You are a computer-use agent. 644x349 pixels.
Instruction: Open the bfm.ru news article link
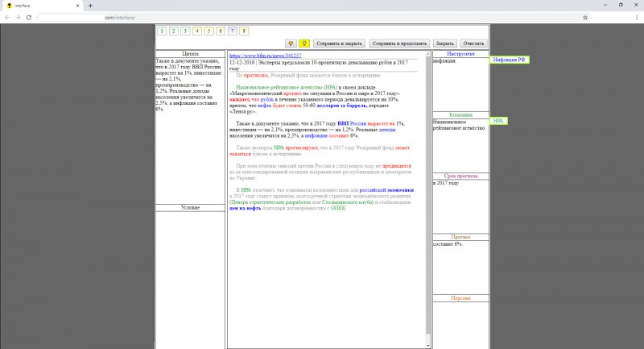tap(265, 55)
